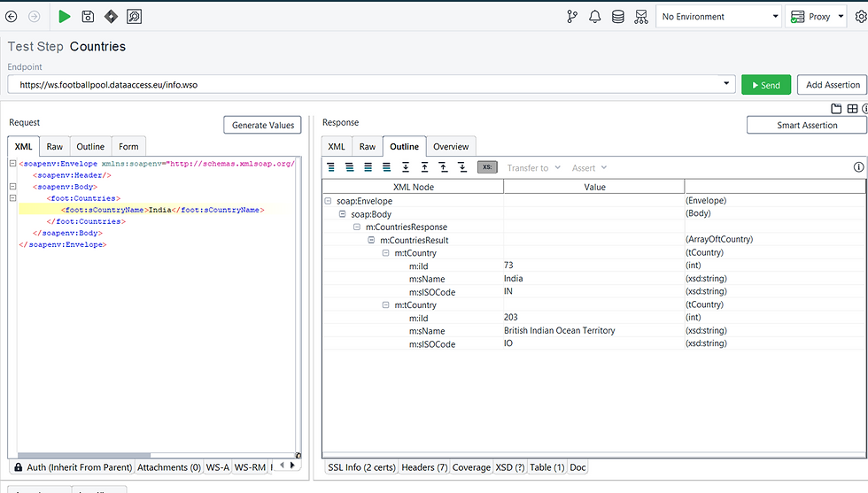Viewport: 868px width, 493px height.
Task: Switch to the Overview response tab
Action: [451, 146]
